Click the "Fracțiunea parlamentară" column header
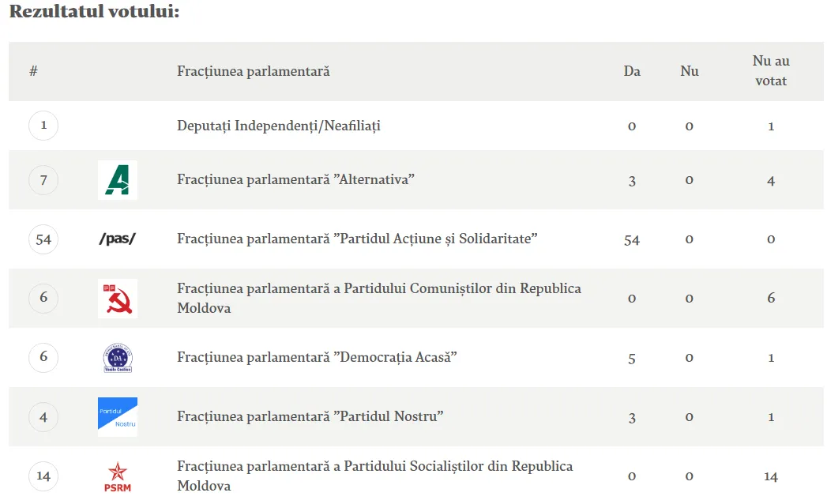 tap(253, 71)
